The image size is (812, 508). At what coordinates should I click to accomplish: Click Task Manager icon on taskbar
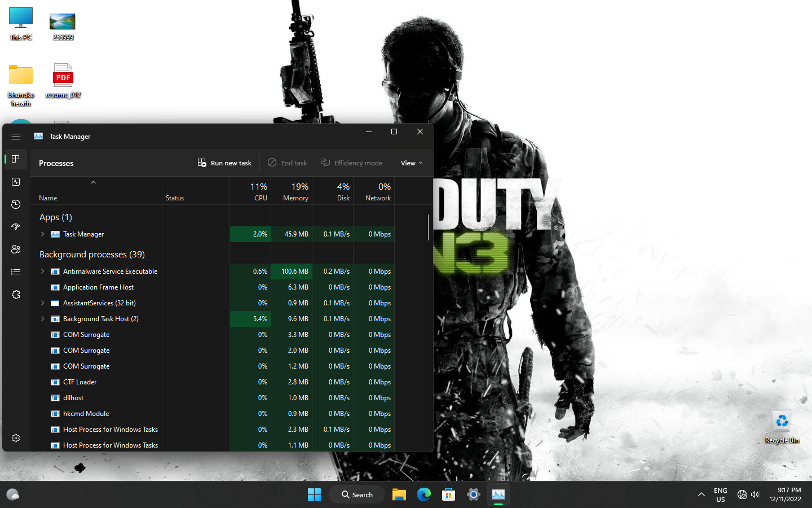(x=498, y=494)
